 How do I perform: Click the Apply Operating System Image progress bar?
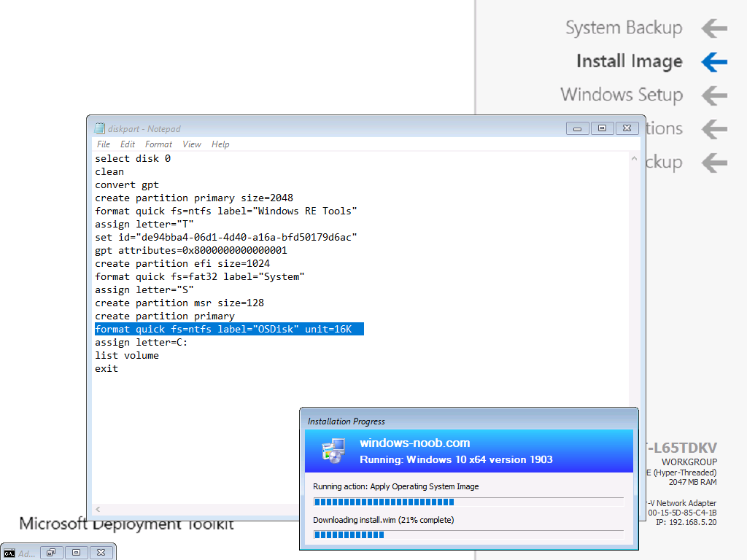(469, 502)
